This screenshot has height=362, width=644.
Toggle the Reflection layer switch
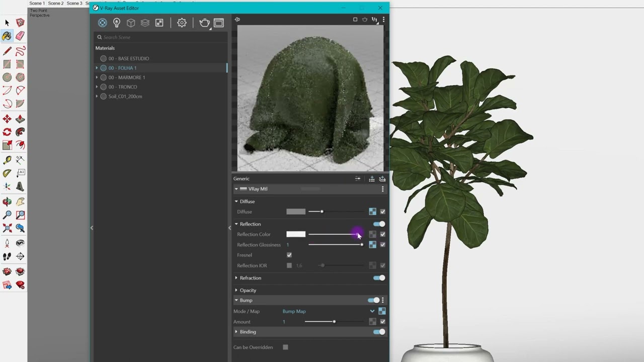pos(379,224)
